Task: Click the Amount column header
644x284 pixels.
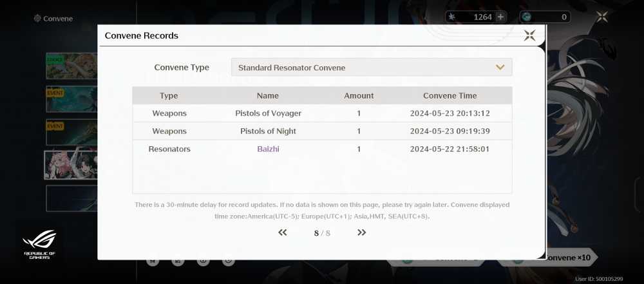Action: tap(359, 96)
